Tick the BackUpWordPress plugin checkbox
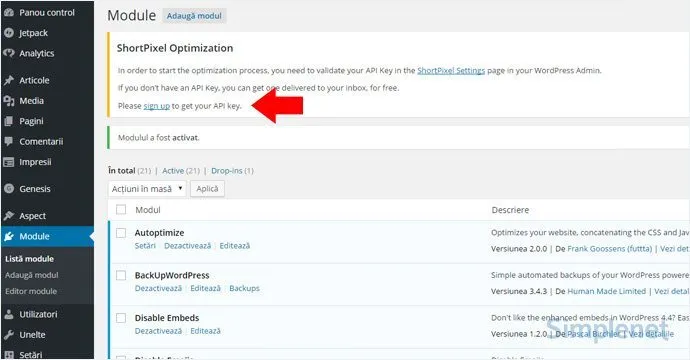Image resolution: width=690 pixels, height=360 pixels. 121,276
